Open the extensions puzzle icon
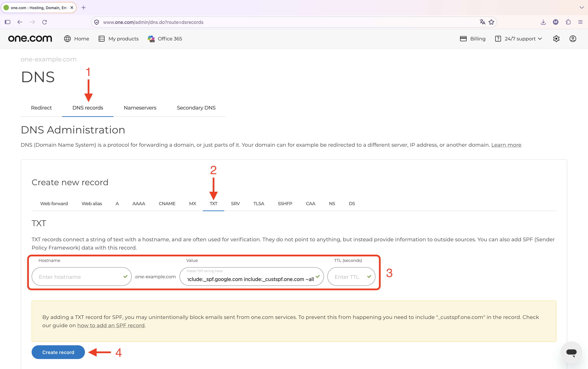The width and height of the screenshot is (588, 369). pyautogui.click(x=568, y=22)
